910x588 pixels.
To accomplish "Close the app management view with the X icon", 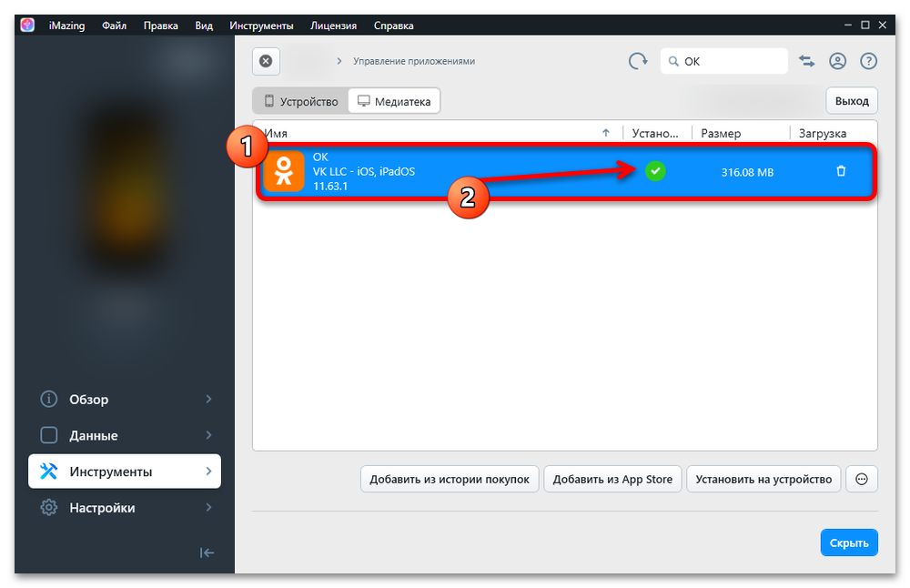I will pyautogui.click(x=266, y=61).
